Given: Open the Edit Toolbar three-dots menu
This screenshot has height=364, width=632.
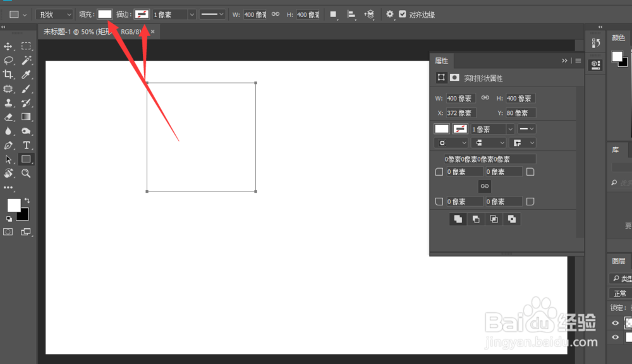Looking at the screenshot, I should coord(8,188).
